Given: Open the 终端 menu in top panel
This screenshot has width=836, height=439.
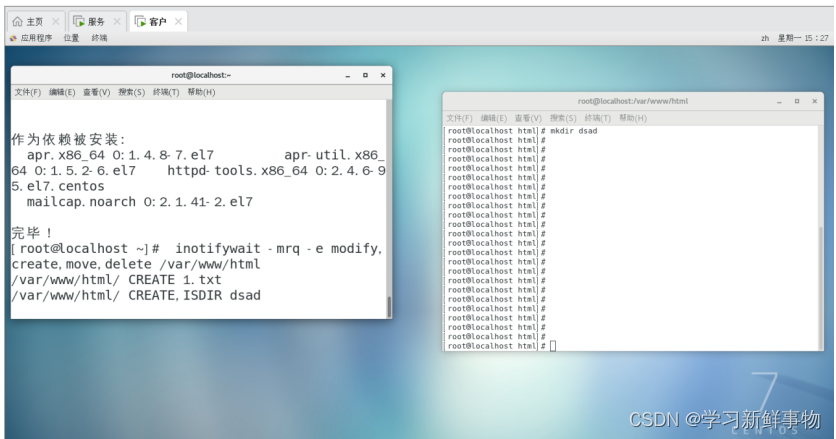Looking at the screenshot, I should click(99, 38).
